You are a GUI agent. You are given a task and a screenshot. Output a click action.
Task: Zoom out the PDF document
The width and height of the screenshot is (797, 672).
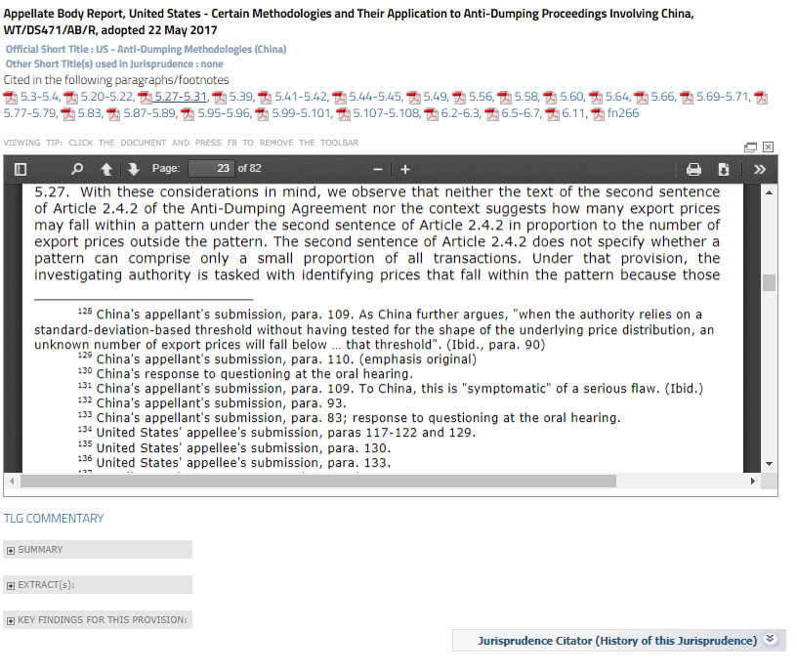[378, 169]
